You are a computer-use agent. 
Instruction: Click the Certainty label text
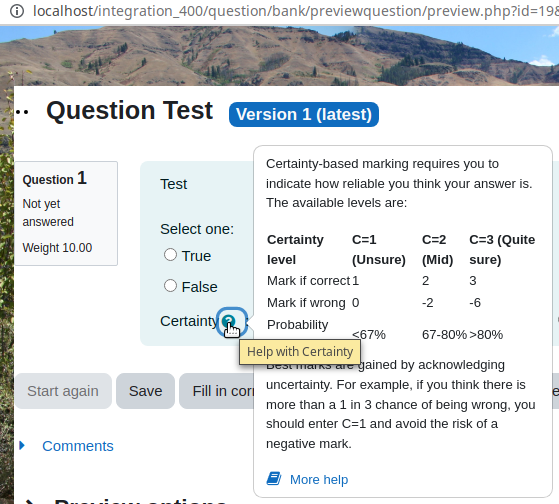click(189, 321)
